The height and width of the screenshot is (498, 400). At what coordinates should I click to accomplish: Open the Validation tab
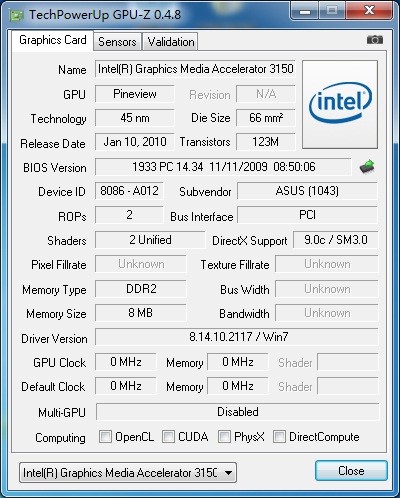[x=171, y=42]
